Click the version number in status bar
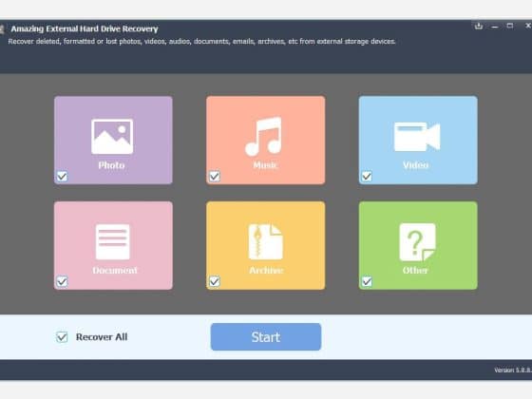The height and width of the screenshot is (399, 532). [x=513, y=370]
